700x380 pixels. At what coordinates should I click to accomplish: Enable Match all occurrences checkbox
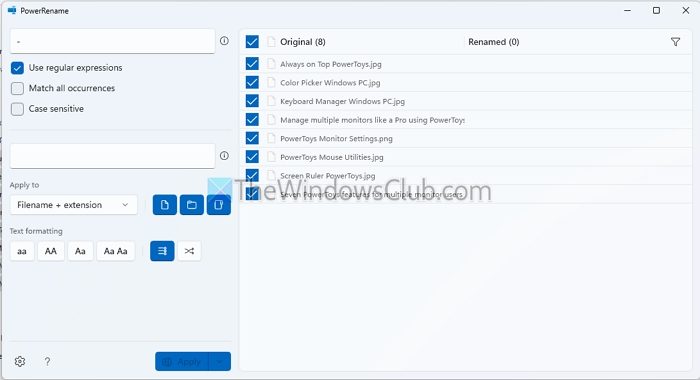click(x=17, y=88)
